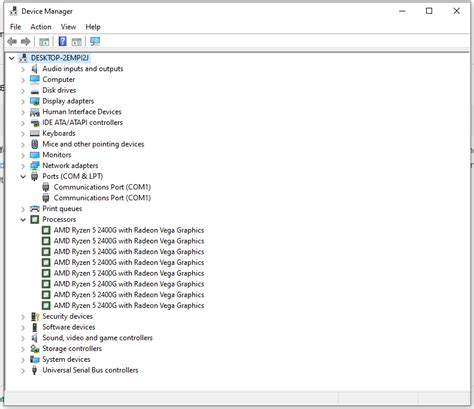Select the first Communications Port (COM1) entry

(x=102, y=187)
